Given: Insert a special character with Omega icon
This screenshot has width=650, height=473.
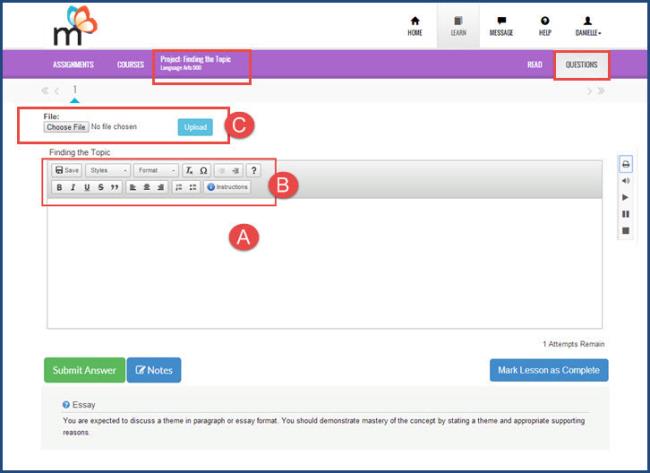Looking at the screenshot, I should click(203, 171).
